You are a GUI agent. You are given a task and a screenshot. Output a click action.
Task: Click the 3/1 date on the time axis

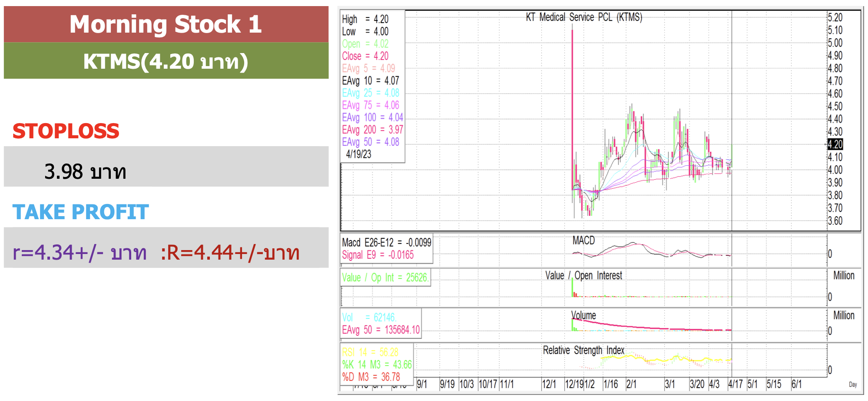tap(670, 384)
